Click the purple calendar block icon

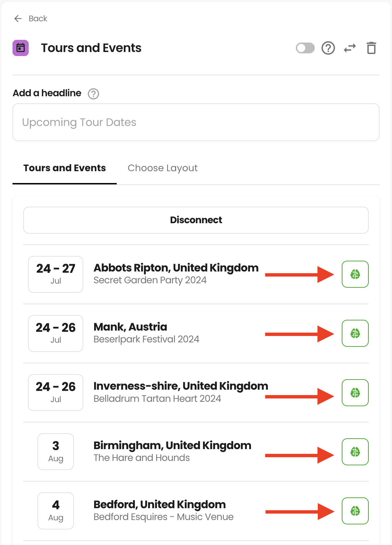[x=21, y=48]
